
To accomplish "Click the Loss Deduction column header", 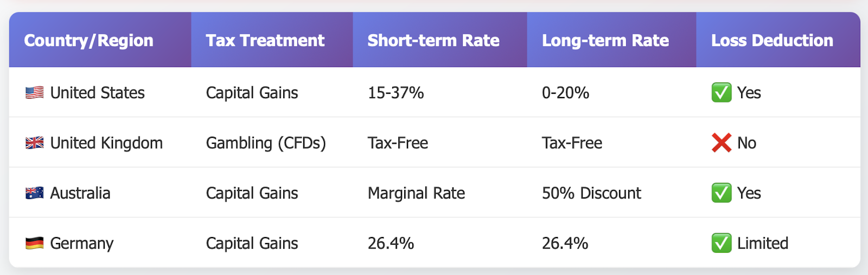I will pyautogui.click(x=772, y=40).
